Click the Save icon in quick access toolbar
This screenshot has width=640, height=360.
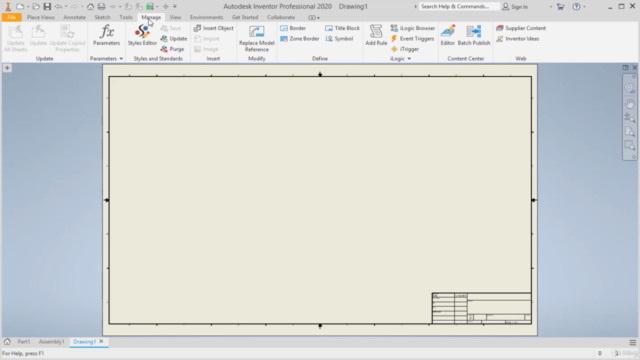47,7
